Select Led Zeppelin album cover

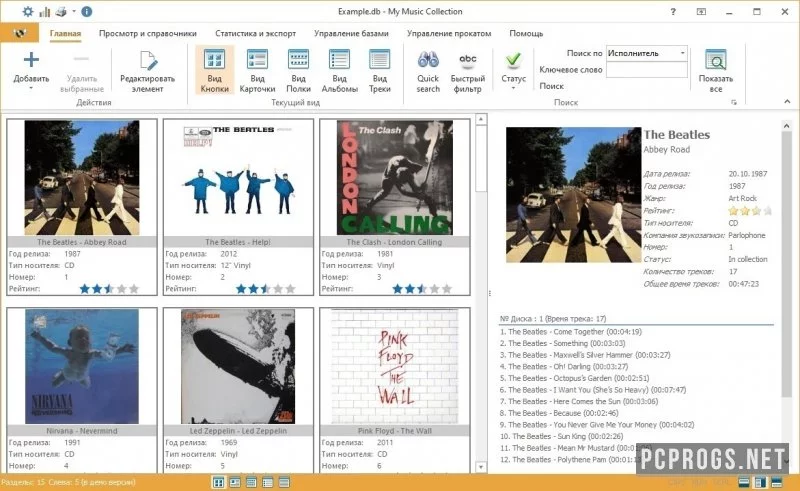coord(238,366)
